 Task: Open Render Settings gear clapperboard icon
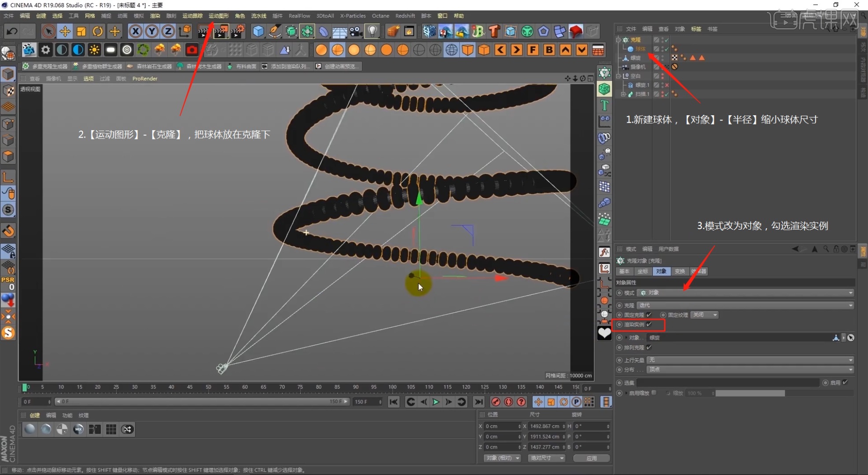click(238, 31)
